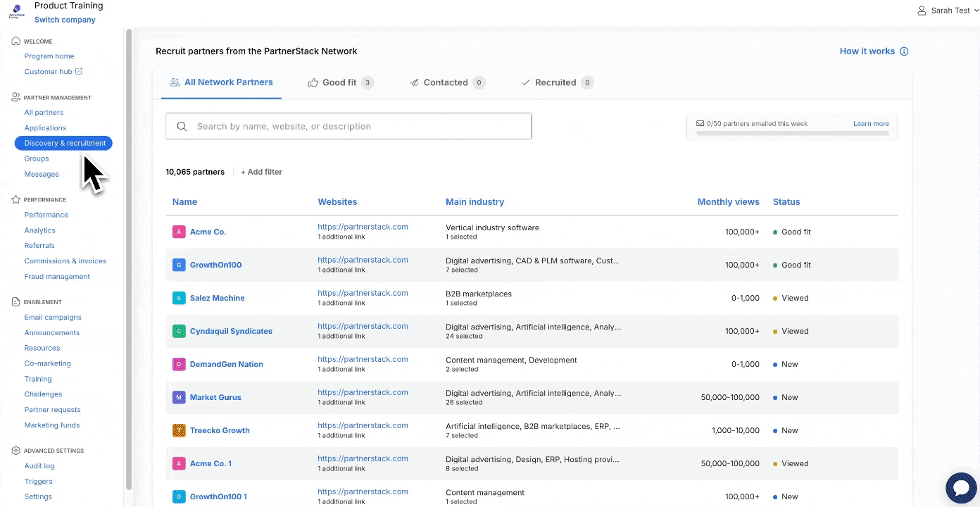
Task: Click the search magnifier icon
Action: tap(182, 126)
